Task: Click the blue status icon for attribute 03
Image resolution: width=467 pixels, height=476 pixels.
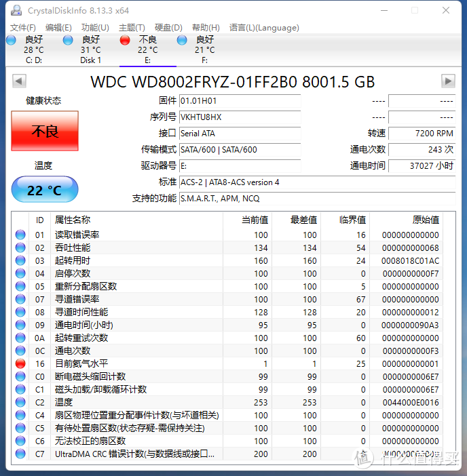Action: [20, 260]
